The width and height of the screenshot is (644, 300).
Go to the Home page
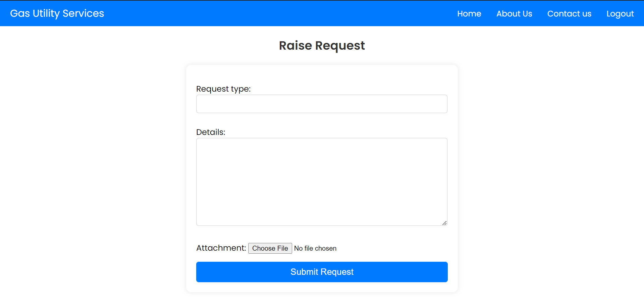pyautogui.click(x=469, y=14)
